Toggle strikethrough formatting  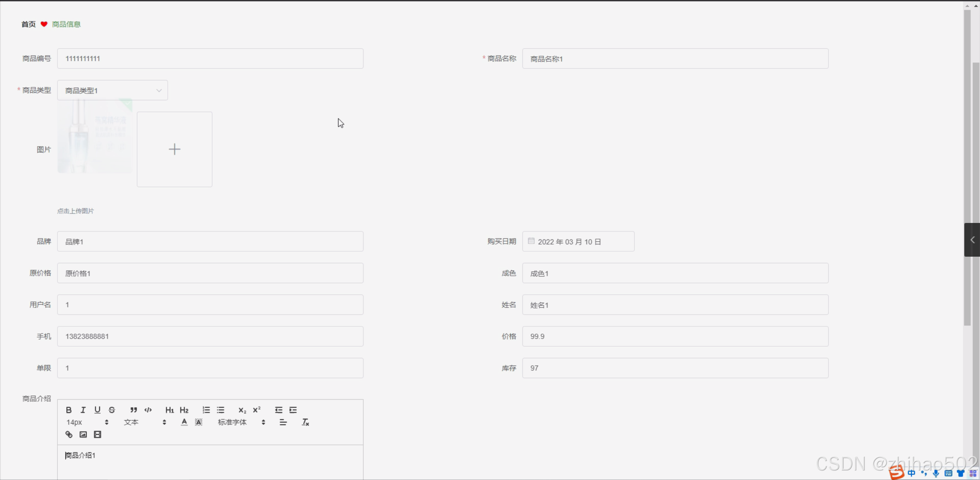coord(112,410)
